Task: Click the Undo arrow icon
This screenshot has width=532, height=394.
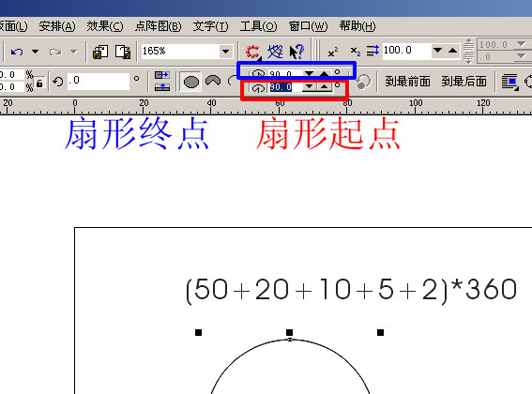Action: click(x=17, y=52)
